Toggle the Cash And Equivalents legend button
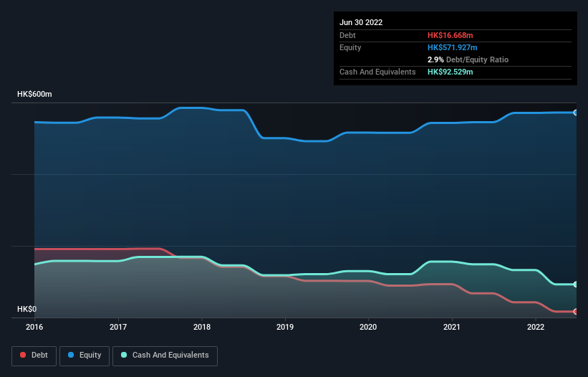588x377 pixels. coord(165,355)
